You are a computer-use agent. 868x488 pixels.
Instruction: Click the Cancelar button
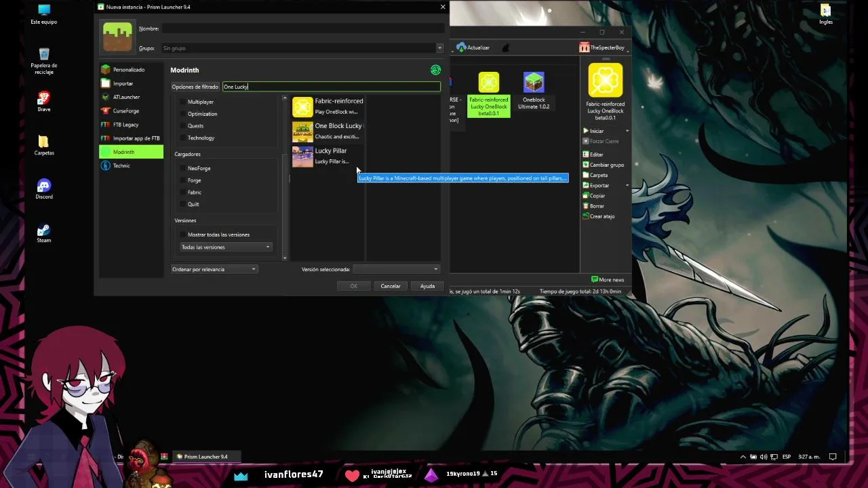(391, 286)
